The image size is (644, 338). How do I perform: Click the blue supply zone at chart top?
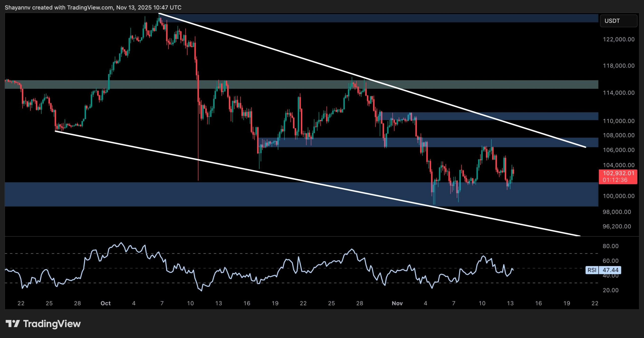tap(377, 18)
